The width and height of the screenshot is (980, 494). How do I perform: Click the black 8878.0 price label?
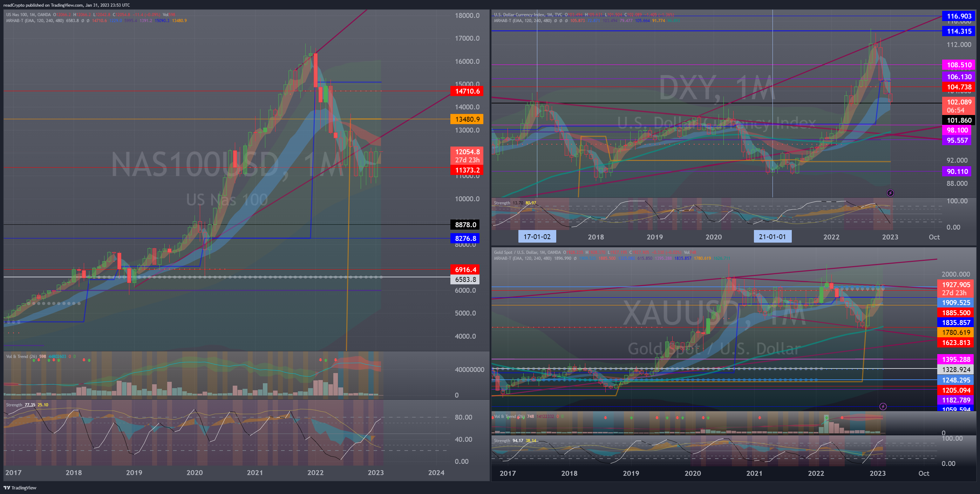[465, 225]
